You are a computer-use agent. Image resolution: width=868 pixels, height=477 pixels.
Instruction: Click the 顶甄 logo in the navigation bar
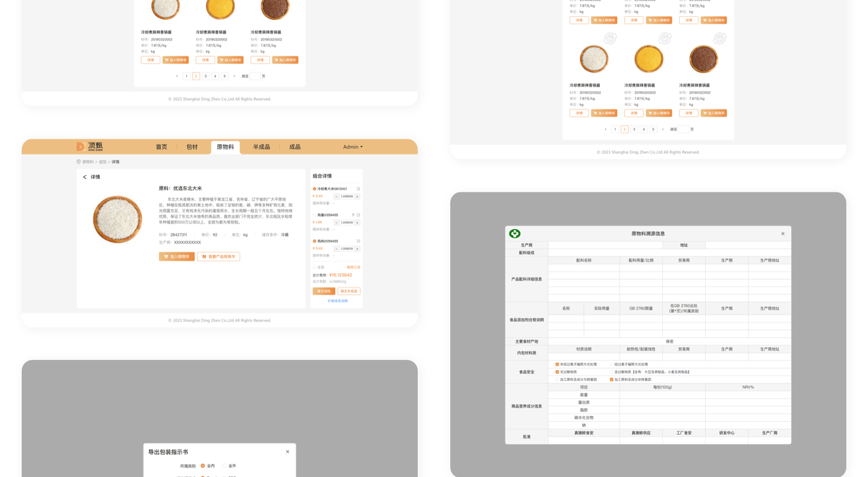(x=90, y=146)
